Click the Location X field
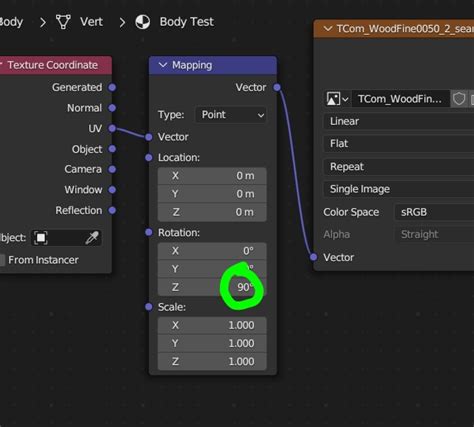Screen dimensions: 474x427 pos(212,176)
